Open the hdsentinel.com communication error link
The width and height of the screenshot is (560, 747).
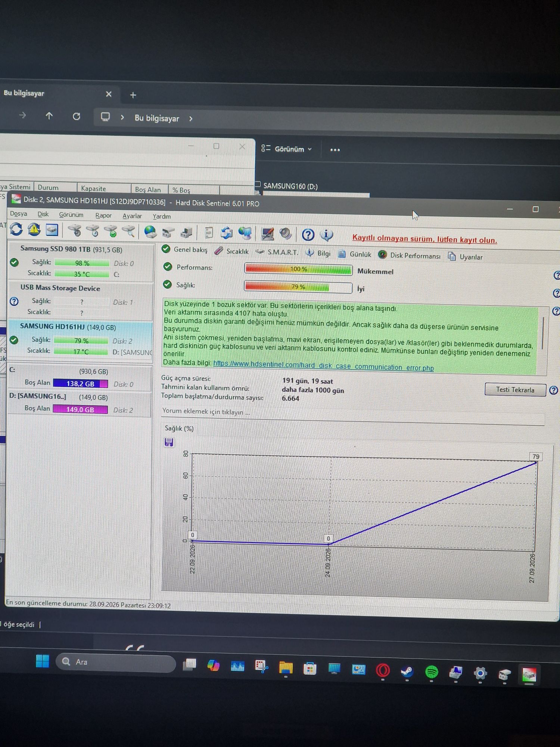click(323, 365)
